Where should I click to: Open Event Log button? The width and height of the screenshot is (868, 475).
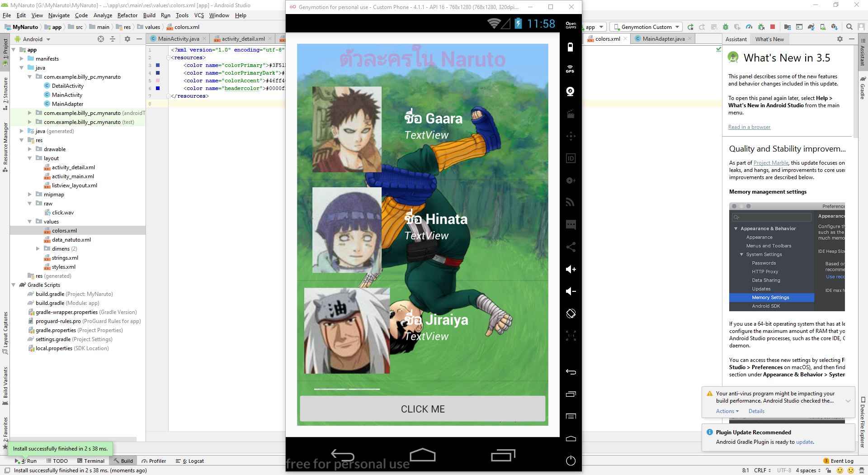click(838, 461)
